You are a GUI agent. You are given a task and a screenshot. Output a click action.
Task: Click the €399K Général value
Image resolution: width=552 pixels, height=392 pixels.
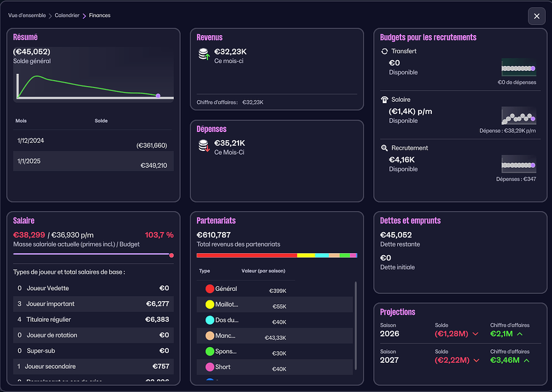click(278, 291)
